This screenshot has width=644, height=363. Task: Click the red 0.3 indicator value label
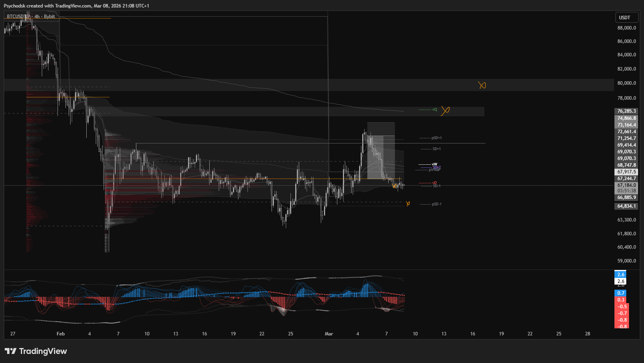[x=621, y=300]
